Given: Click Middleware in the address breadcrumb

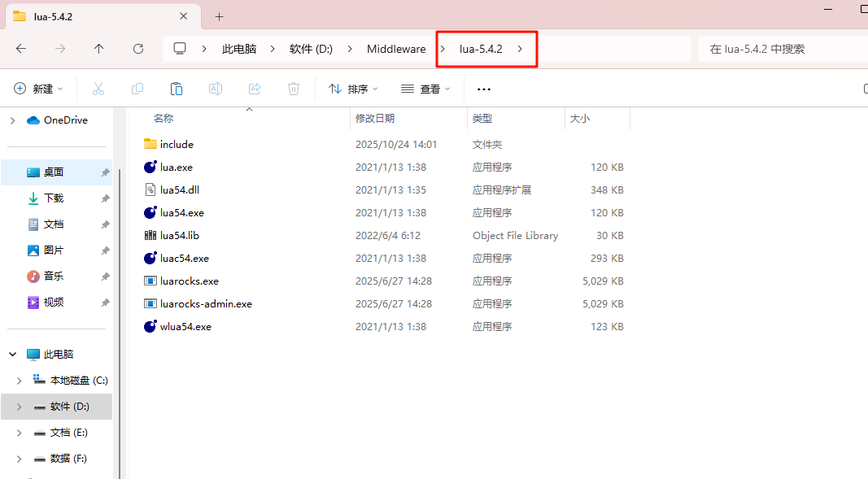Looking at the screenshot, I should pos(395,49).
